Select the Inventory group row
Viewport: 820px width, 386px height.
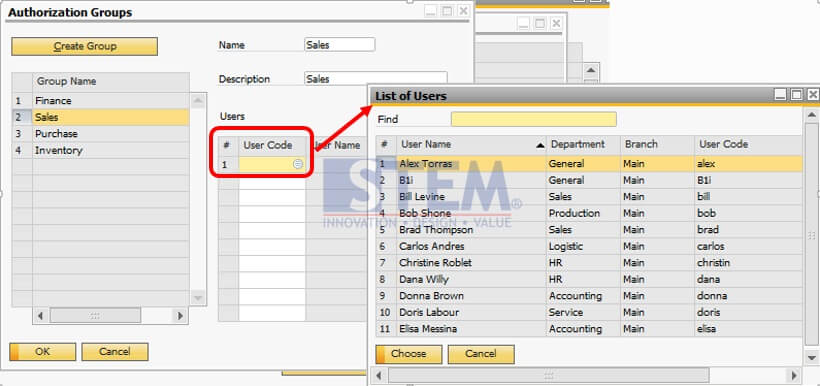pos(111,151)
